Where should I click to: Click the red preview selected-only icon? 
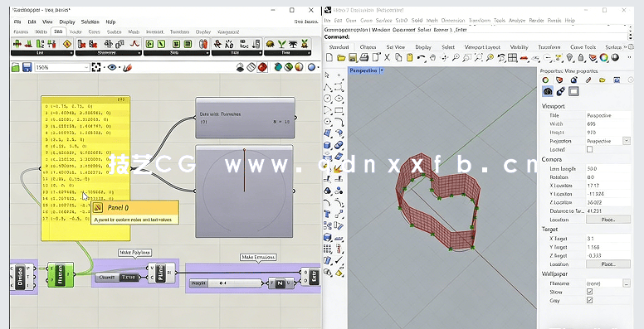[262, 67]
